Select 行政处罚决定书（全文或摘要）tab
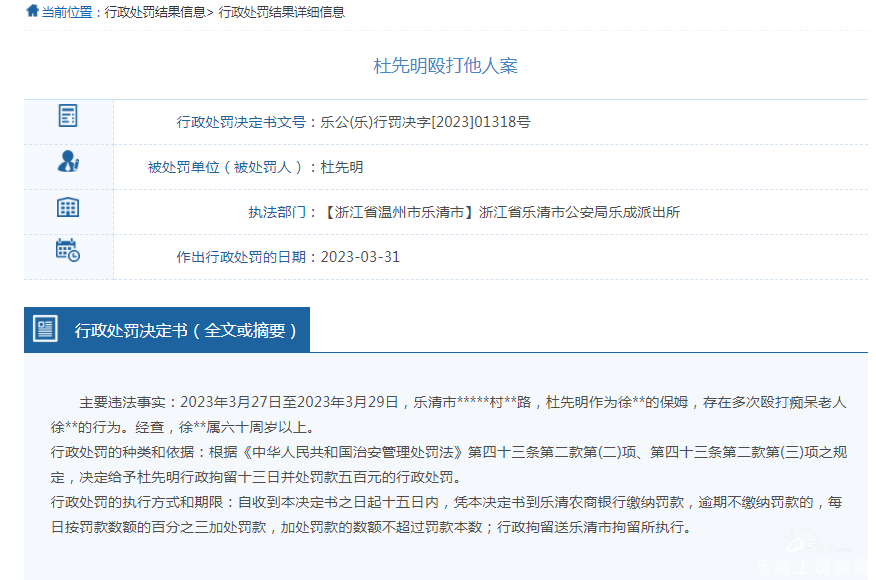Screen dimensions: 876x580 tap(167, 330)
